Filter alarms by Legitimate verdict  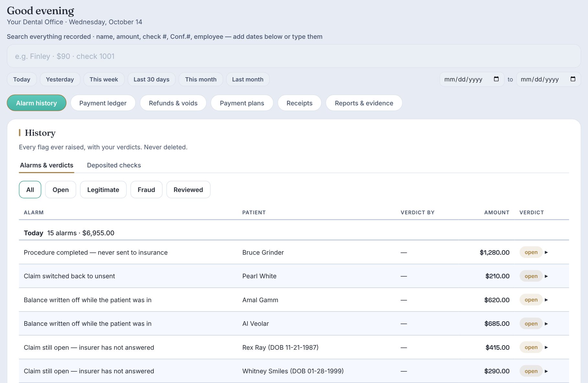pos(103,190)
